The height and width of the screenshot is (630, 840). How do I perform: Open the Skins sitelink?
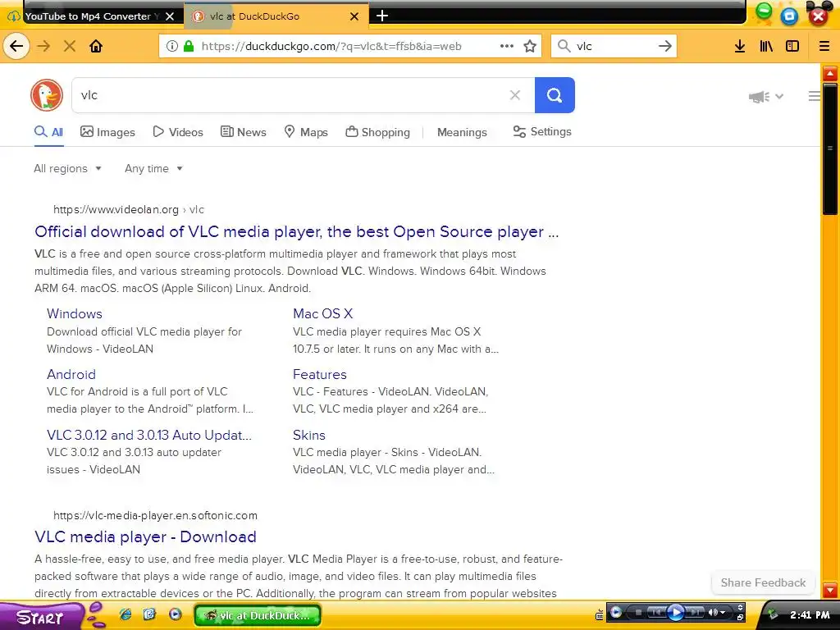309,435
